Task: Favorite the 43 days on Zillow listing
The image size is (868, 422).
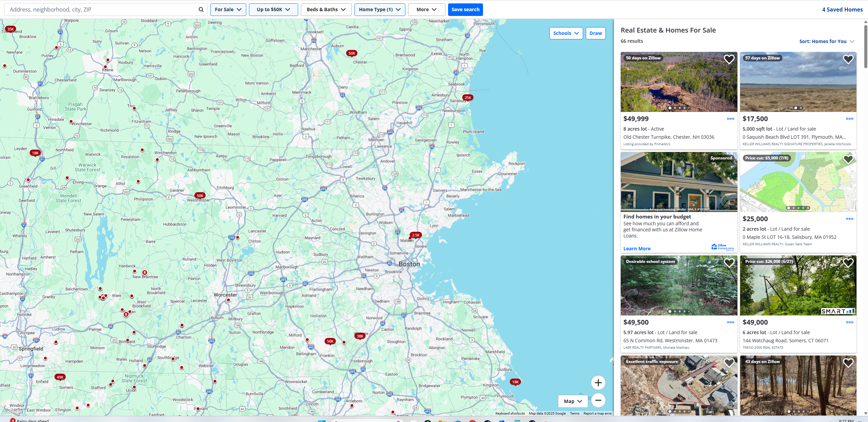Action: [x=848, y=363]
